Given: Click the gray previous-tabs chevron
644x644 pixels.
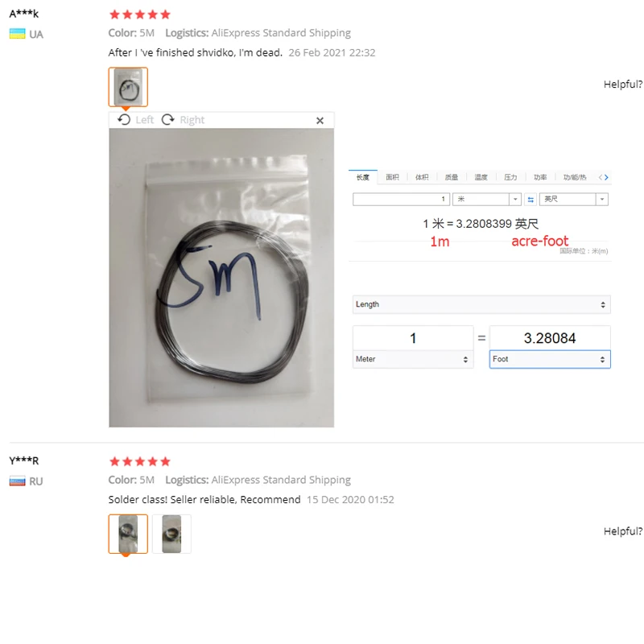Looking at the screenshot, I should (x=601, y=177).
